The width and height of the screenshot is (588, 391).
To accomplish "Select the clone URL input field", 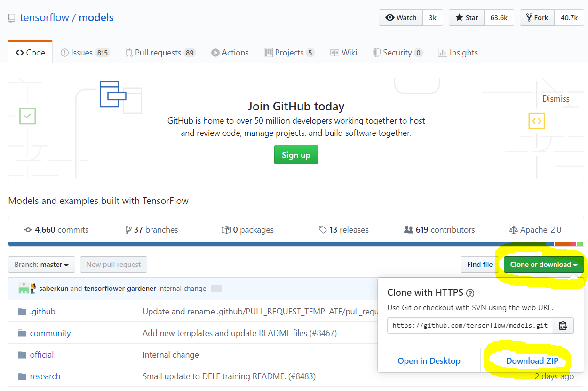I will click(x=470, y=325).
